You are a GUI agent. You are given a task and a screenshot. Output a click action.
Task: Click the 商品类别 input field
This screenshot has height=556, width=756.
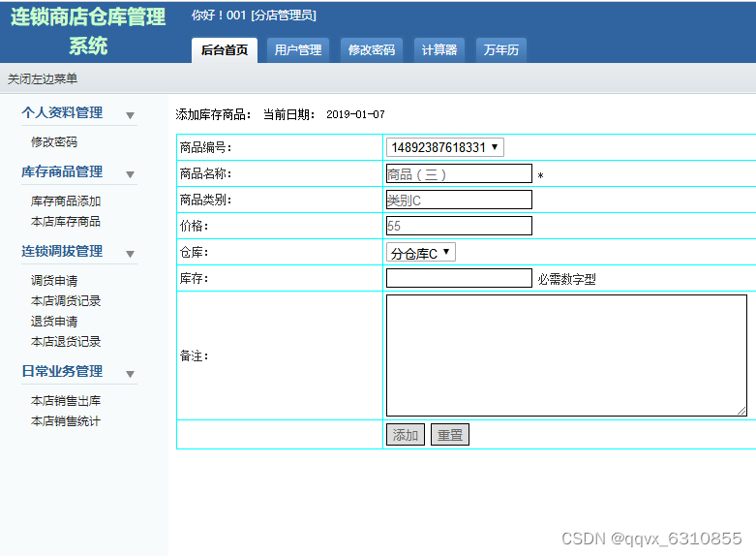click(459, 200)
